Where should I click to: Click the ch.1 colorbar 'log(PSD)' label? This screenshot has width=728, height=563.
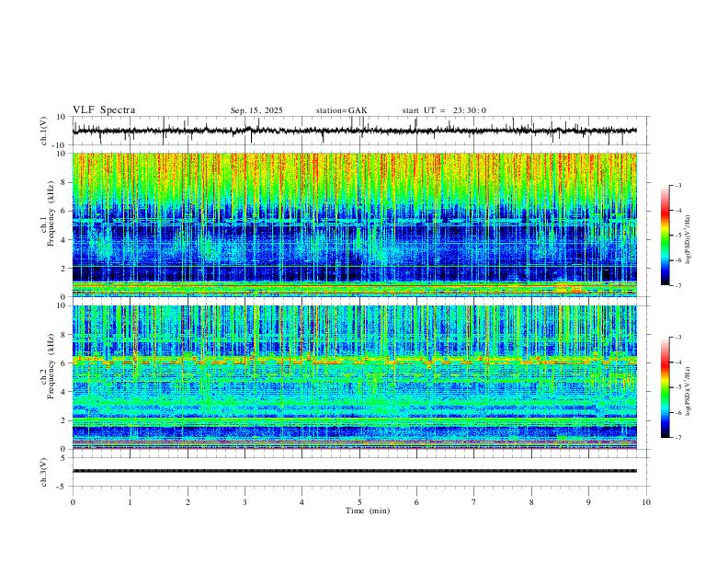(x=688, y=239)
